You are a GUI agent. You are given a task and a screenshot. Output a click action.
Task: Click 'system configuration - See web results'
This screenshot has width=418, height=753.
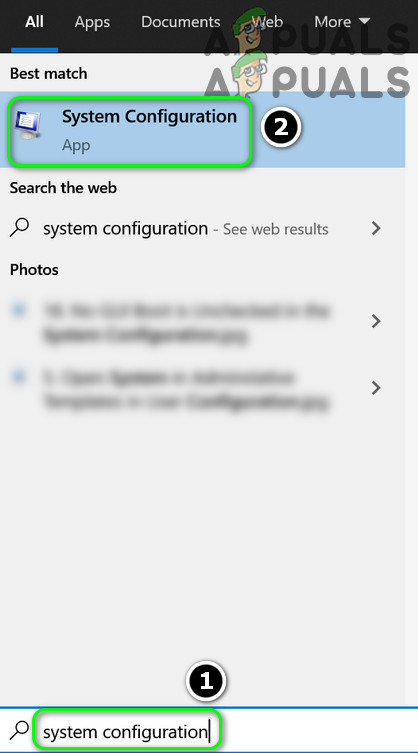point(202,229)
